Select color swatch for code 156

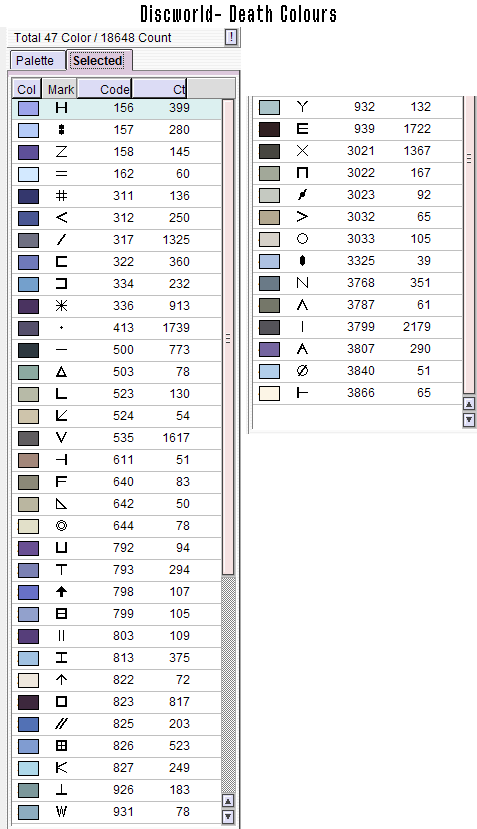pyautogui.click(x=29, y=108)
